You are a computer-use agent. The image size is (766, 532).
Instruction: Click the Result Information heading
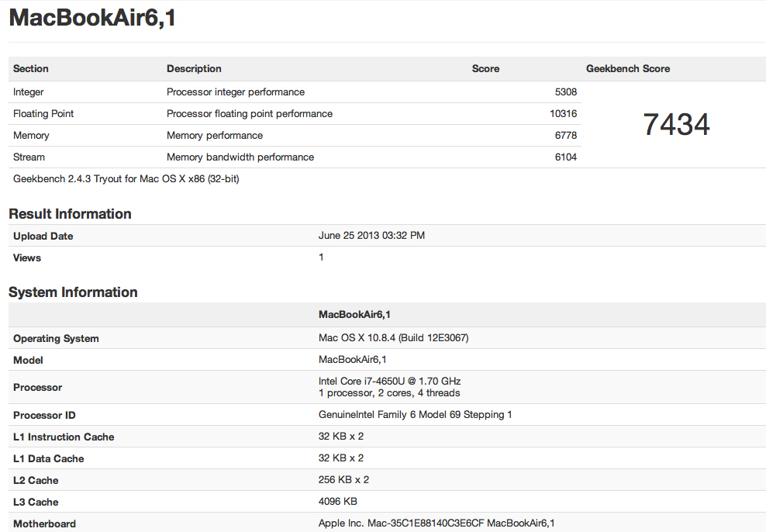pyautogui.click(x=70, y=214)
